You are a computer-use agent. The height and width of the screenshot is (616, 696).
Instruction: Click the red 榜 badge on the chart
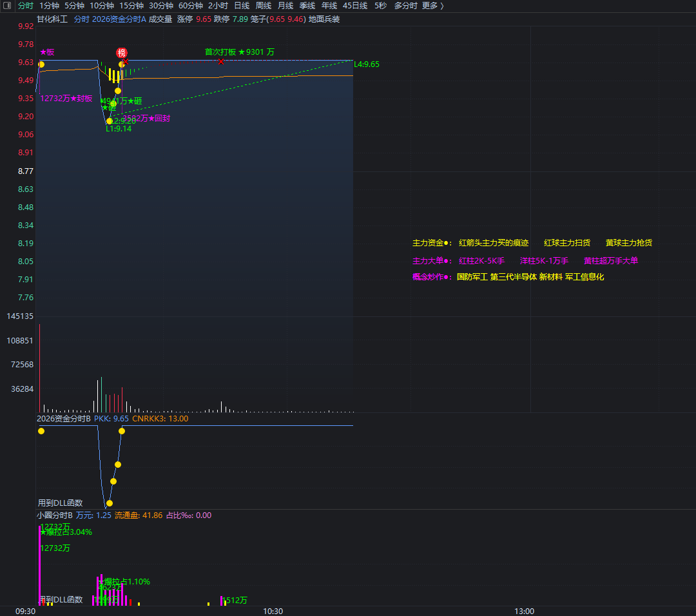tap(122, 53)
